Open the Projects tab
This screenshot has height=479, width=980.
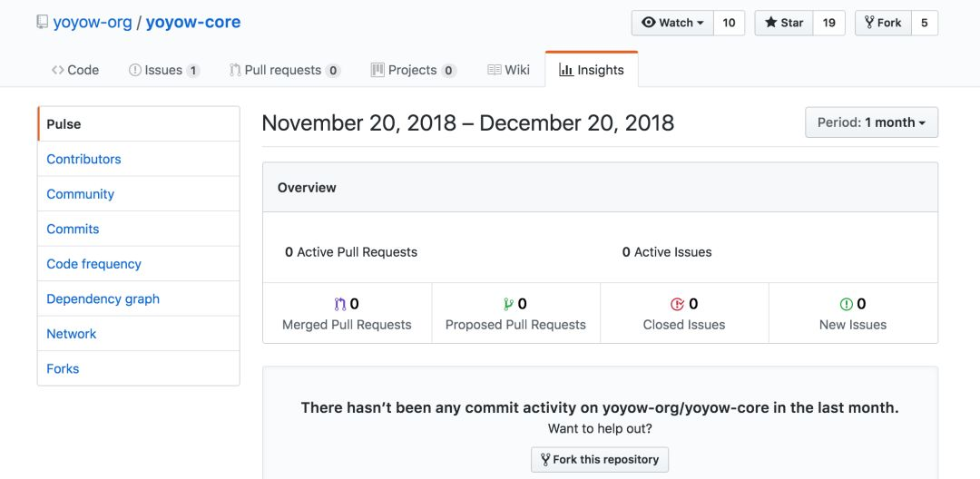413,70
